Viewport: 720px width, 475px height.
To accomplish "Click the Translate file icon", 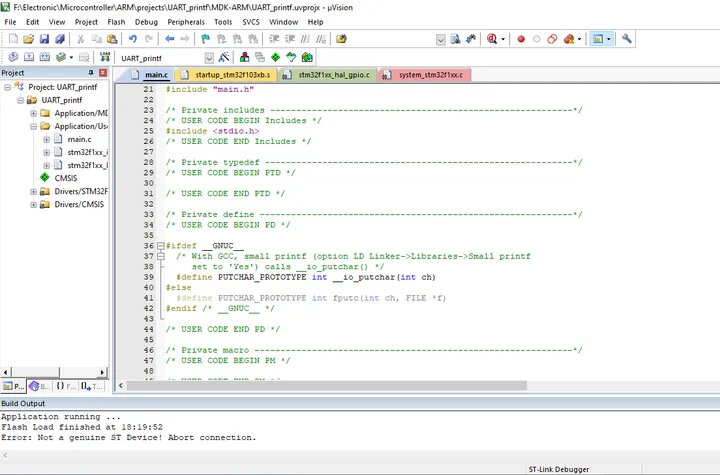I will 13,57.
